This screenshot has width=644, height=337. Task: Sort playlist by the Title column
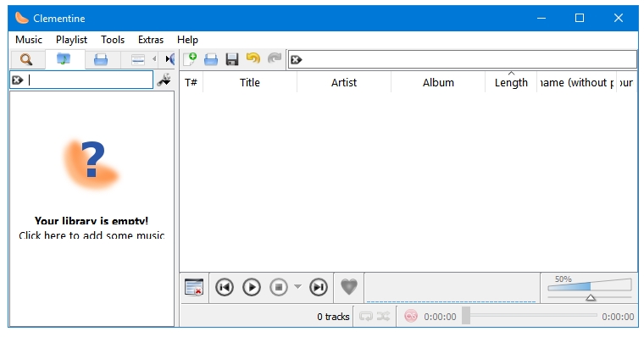tap(250, 82)
